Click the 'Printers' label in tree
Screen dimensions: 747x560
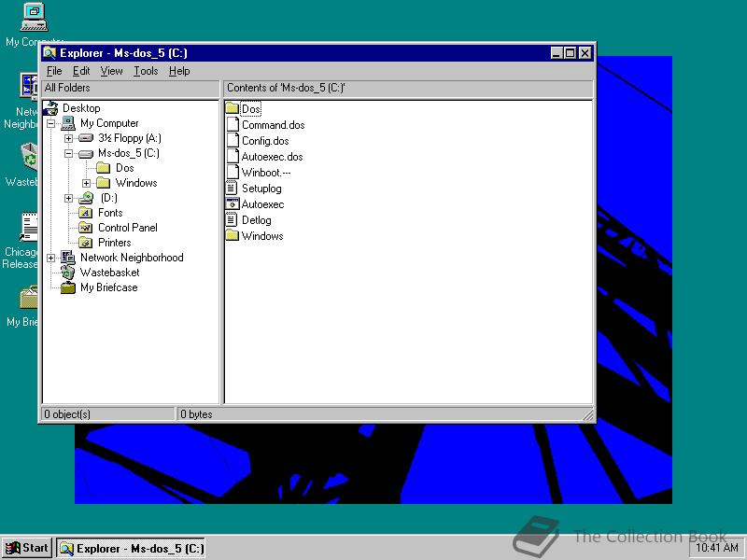(x=114, y=243)
